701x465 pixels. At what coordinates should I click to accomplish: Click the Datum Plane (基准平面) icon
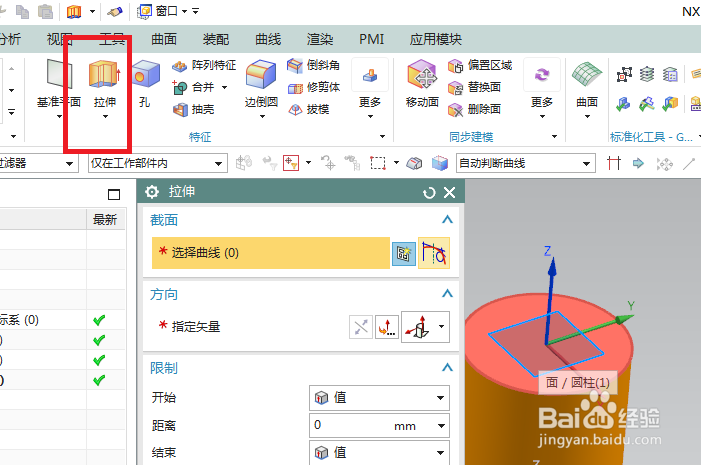click(59, 73)
